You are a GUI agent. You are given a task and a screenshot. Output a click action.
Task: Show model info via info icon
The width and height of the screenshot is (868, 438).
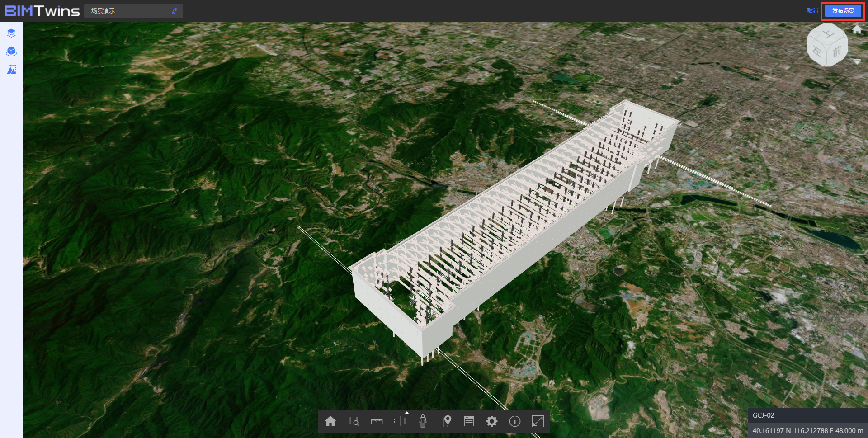(514, 421)
